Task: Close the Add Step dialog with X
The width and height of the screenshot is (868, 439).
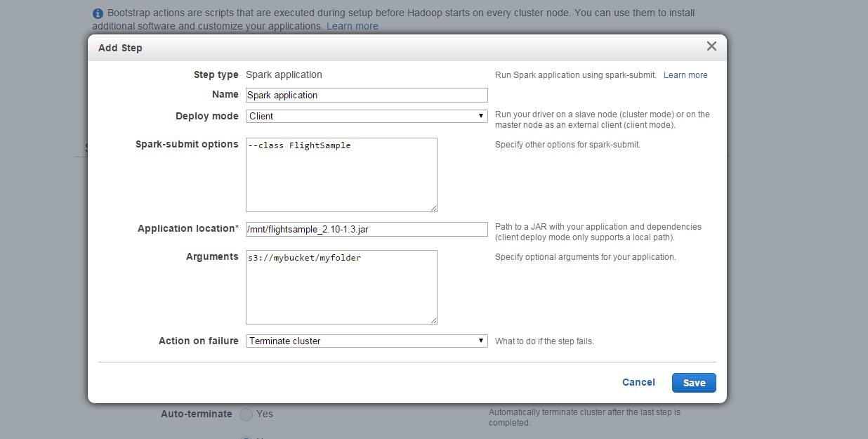Action: tap(711, 46)
